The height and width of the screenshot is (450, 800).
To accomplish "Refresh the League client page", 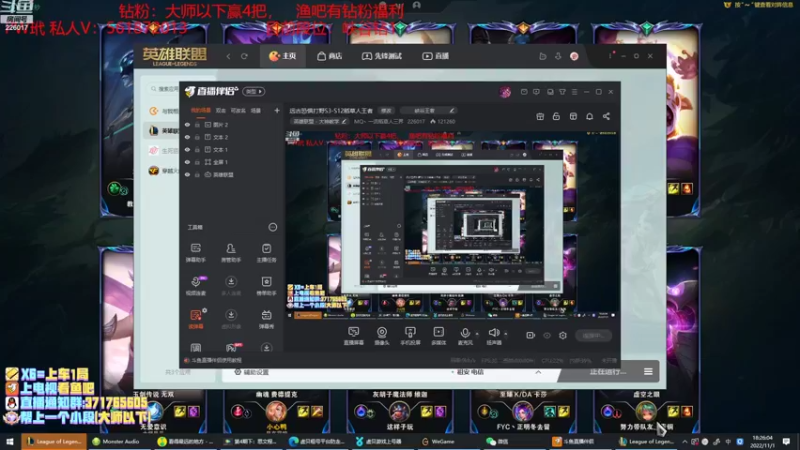I will coord(244,56).
